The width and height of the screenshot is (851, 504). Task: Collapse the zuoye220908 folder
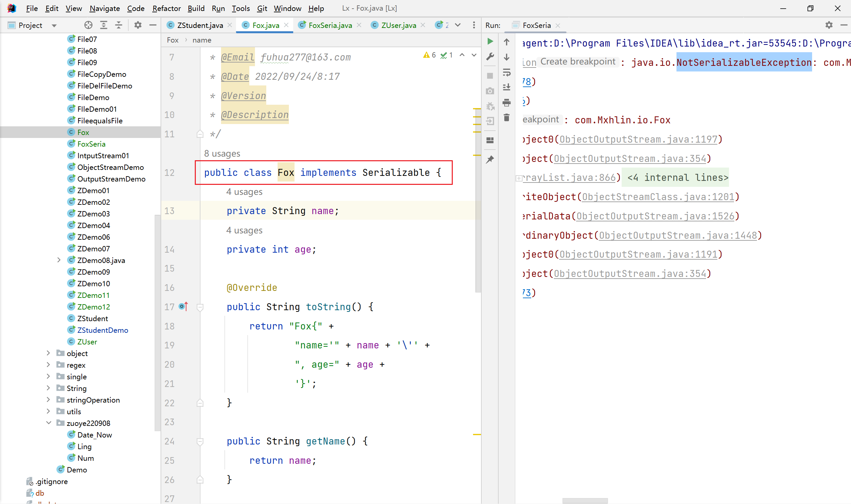coord(48,423)
